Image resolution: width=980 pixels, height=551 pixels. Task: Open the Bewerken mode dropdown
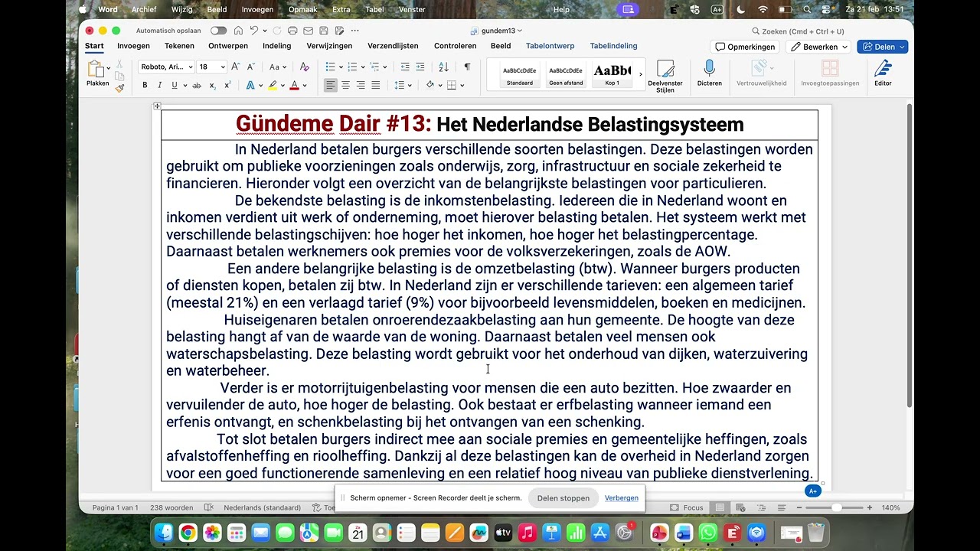pyautogui.click(x=818, y=47)
